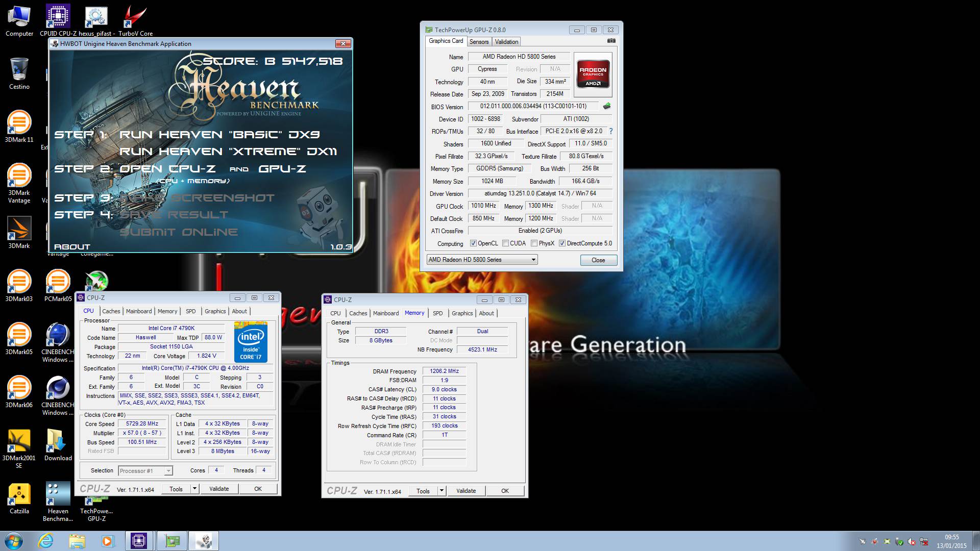The image size is (980, 551).
Task: Click Radeon Graphics logo in GPU-Z
Action: [x=593, y=75]
